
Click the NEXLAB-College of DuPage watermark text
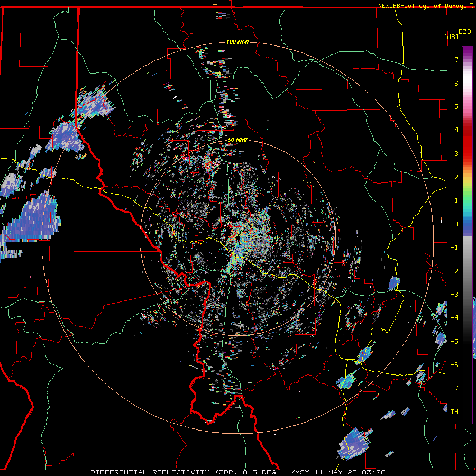[x=423, y=6]
